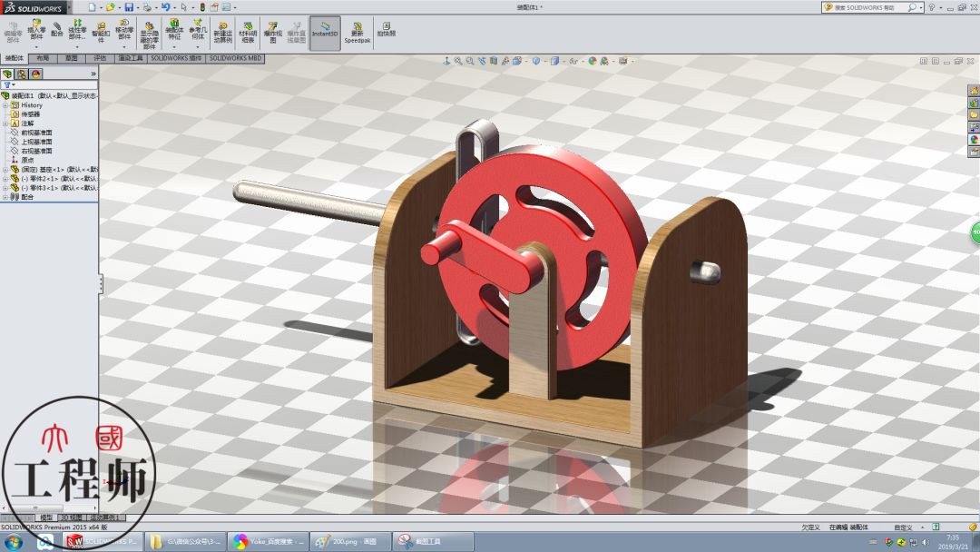Image resolution: width=980 pixels, height=552 pixels.
Task: Click 参考几何体 (Reference Geometry) tool
Action: pyautogui.click(x=198, y=30)
